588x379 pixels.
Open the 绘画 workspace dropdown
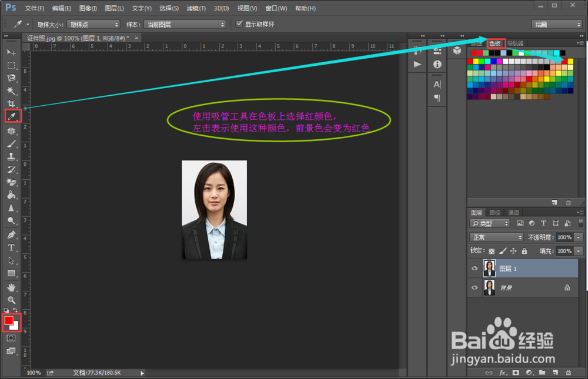point(557,24)
